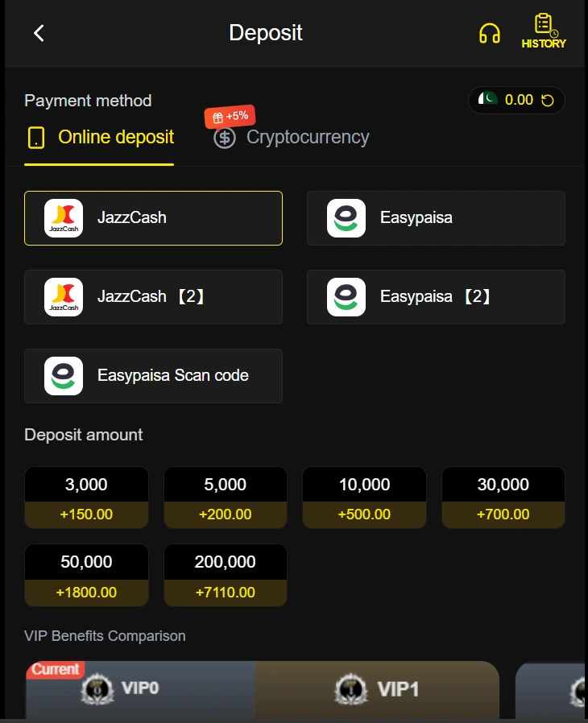Click the VIP0 medal badge icon
This screenshot has width=588, height=723.
point(97,689)
